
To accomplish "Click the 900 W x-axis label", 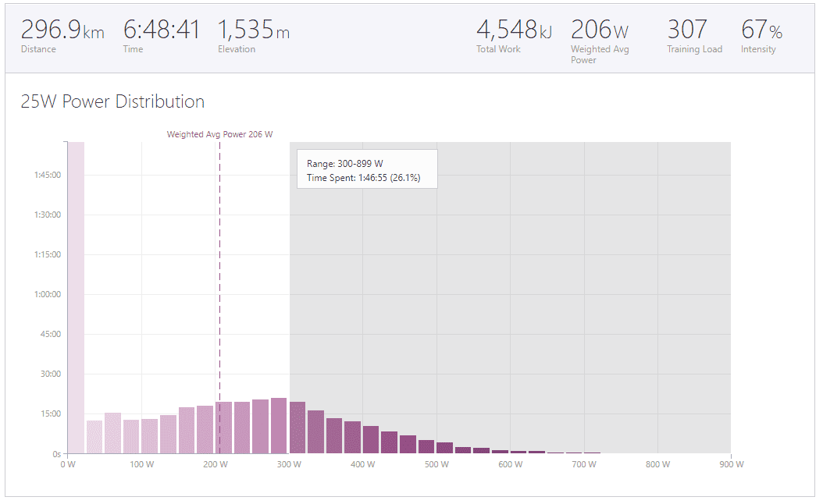I will pos(730,464).
